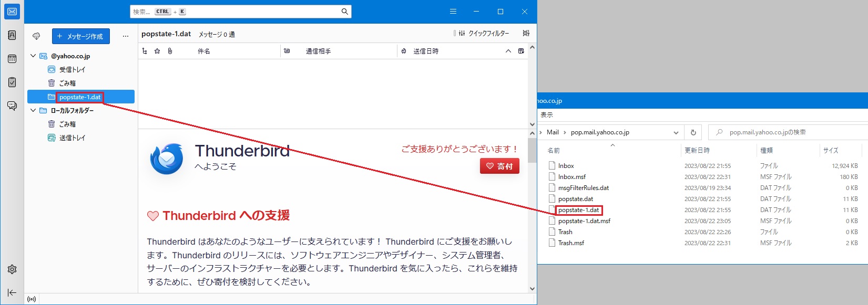
Task: Open the Explorer address bar dropdown
Action: click(x=676, y=133)
